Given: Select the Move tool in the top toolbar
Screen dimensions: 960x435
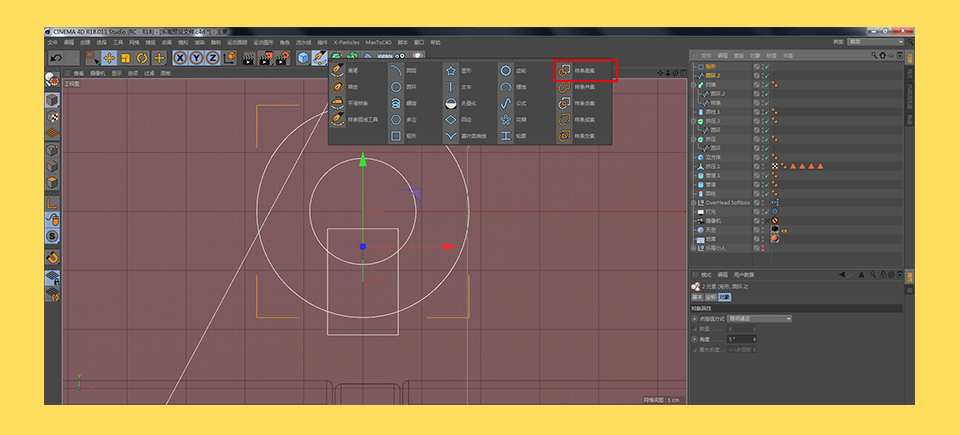Looking at the screenshot, I should pyautogui.click(x=110, y=58).
